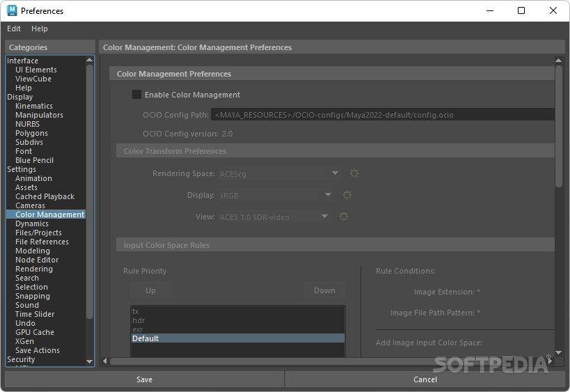Select Cameras category
The height and width of the screenshot is (392, 570).
(x=30, y=206)
